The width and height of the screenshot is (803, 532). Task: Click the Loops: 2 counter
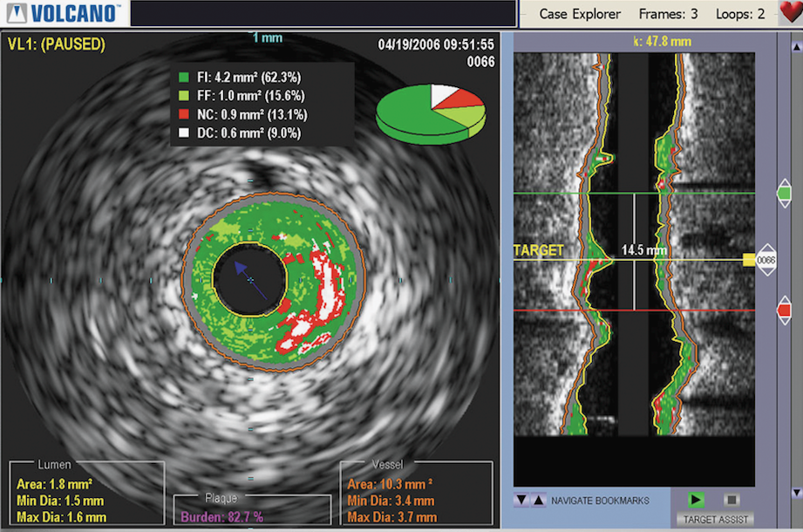point(740,14)
